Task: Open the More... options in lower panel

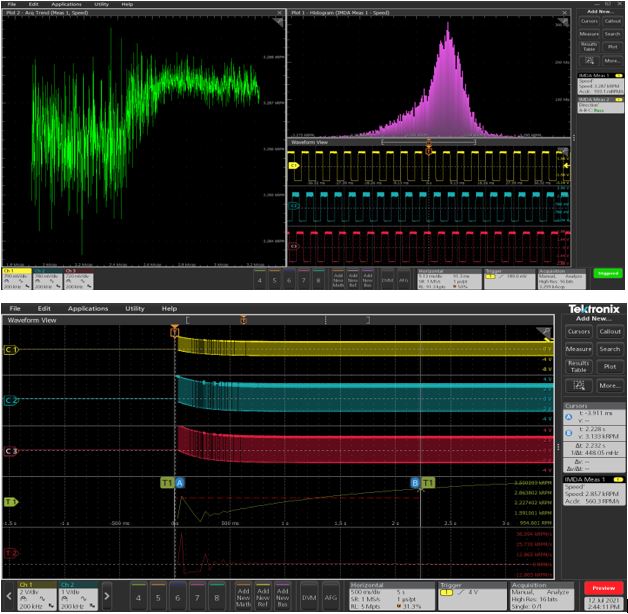Action: [x=609, y=384]
